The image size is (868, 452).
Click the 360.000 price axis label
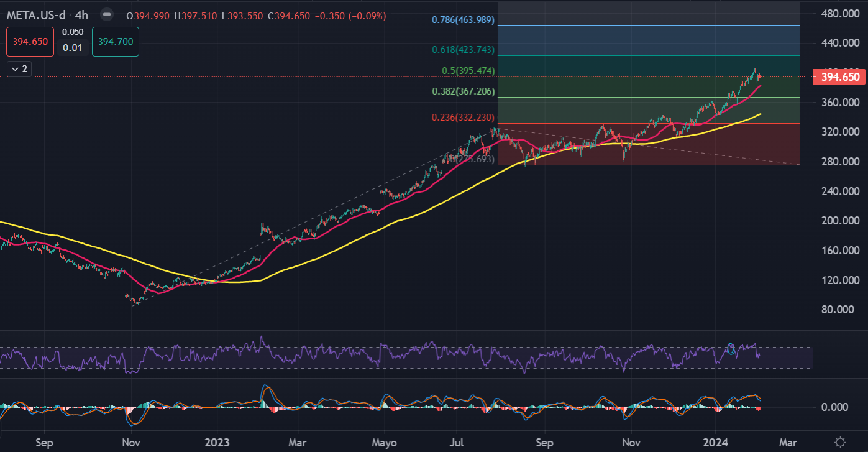tap(840, 102)
